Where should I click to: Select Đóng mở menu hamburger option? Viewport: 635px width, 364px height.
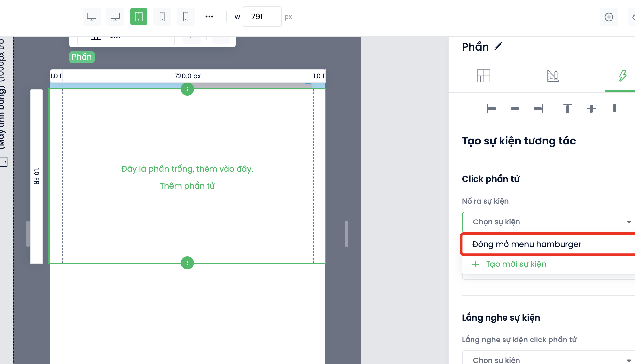[527, 244]
